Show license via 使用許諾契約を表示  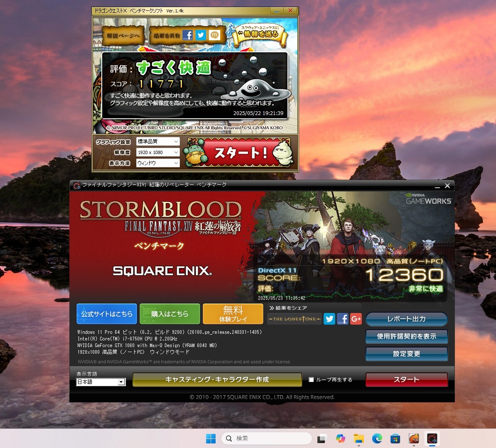(407, 336)
